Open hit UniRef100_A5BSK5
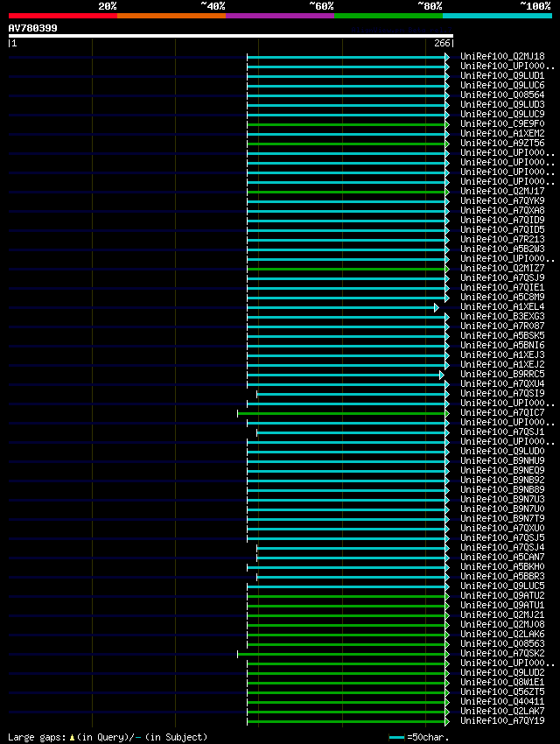Viewport: 560px width, 744px height. click(502, 335)
